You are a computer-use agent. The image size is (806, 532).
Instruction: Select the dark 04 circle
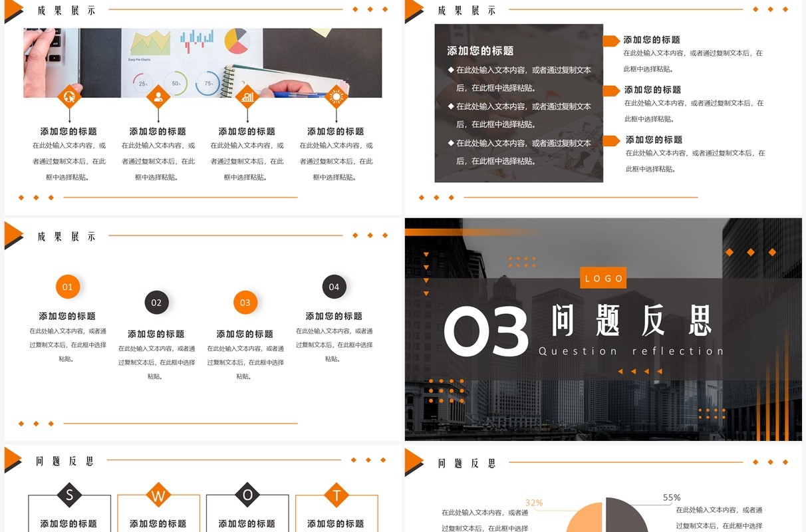334,287
